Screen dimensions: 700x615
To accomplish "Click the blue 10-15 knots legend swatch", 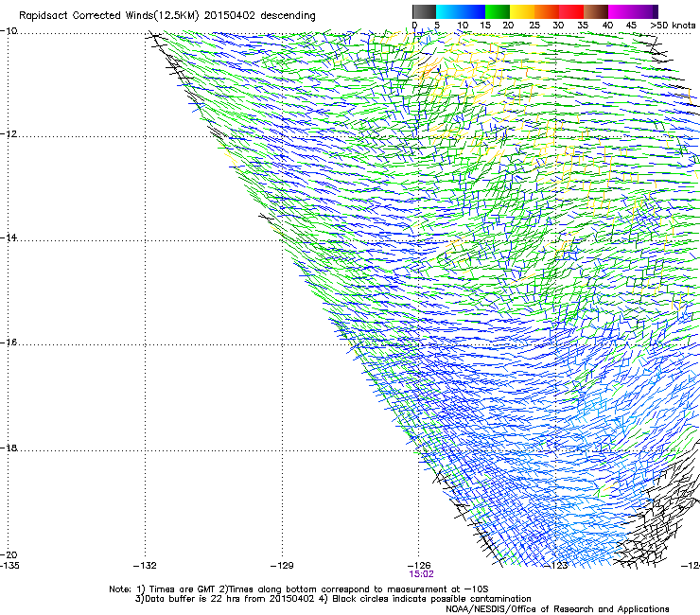I will point(473,11).
